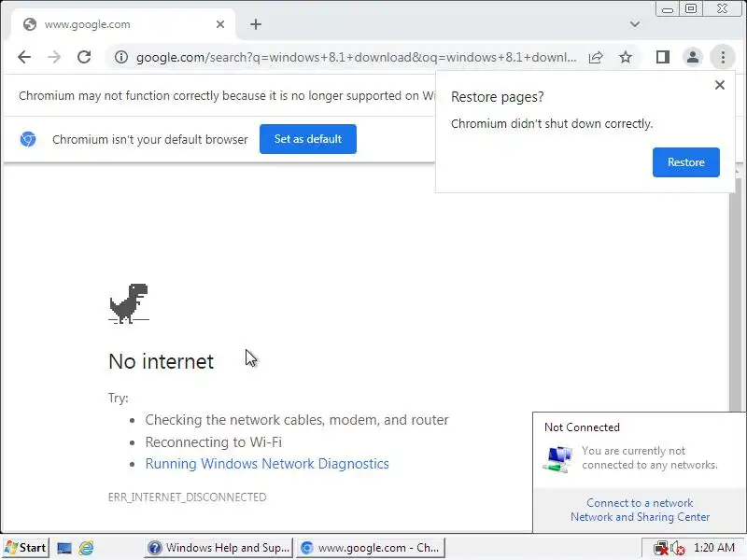Bookmark this page with the star icon
The image size is (747, 560).
pyautogui.click(x=625, y=58)
